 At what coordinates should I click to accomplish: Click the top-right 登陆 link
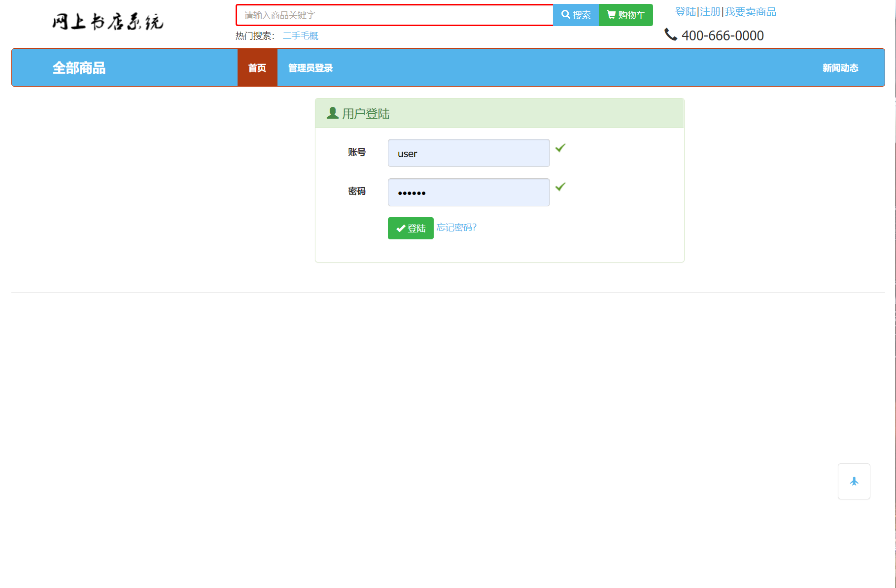point(685,12)
